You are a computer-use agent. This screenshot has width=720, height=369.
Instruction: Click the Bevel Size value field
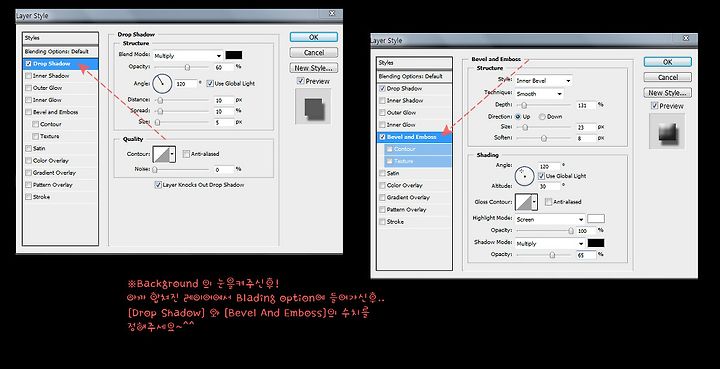(x=586, y=127)
